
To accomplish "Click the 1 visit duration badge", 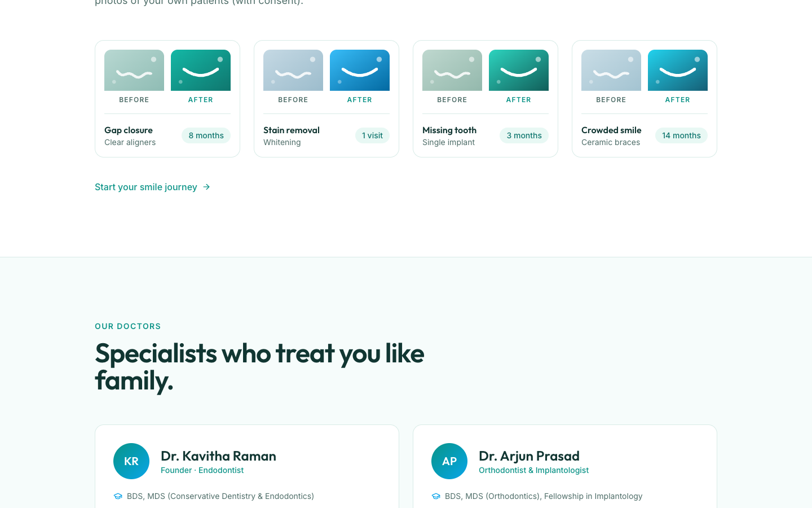I will pos(372,135).
